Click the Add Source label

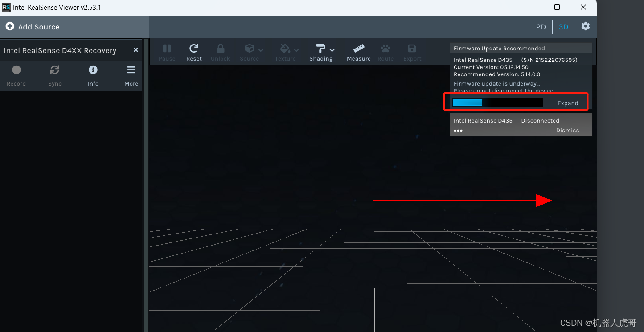(39, 27)
